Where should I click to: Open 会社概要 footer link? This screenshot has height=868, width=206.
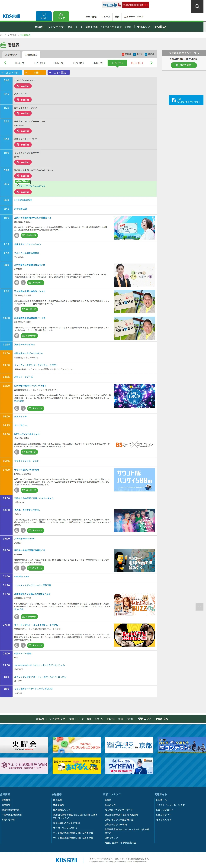click(x=6, y=800)
